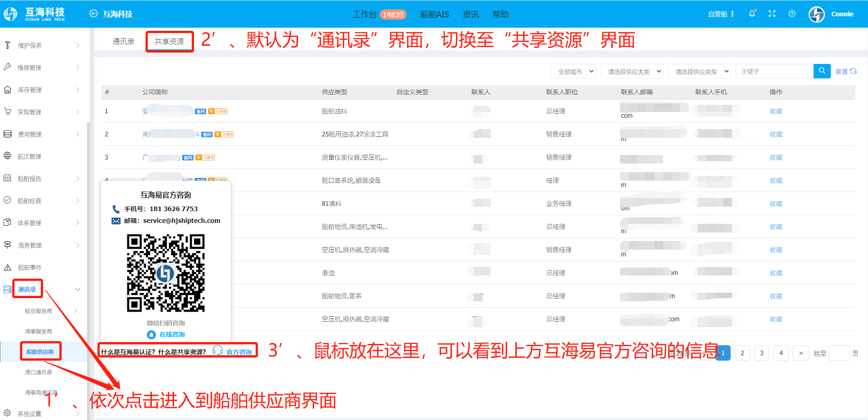Viewport: 868px width, 420px height.
Task: Click the 体系管理 document icon
Action: pos(8,222)
